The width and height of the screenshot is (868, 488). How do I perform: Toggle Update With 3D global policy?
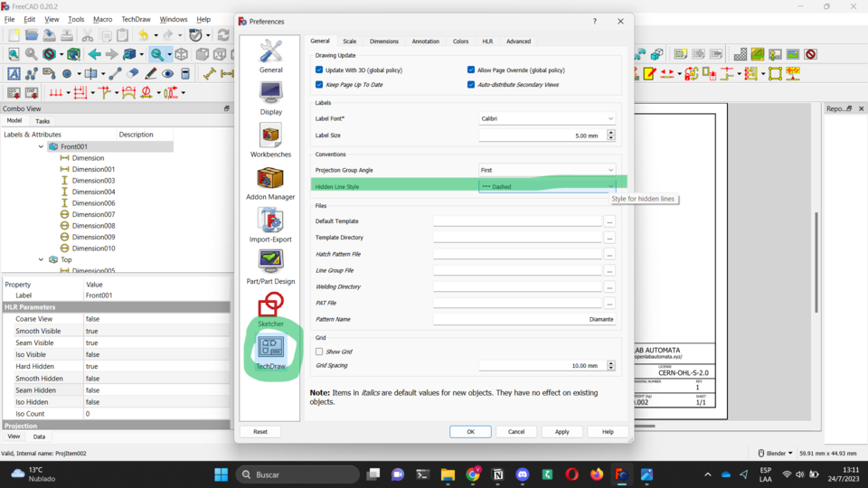(319, 70)
